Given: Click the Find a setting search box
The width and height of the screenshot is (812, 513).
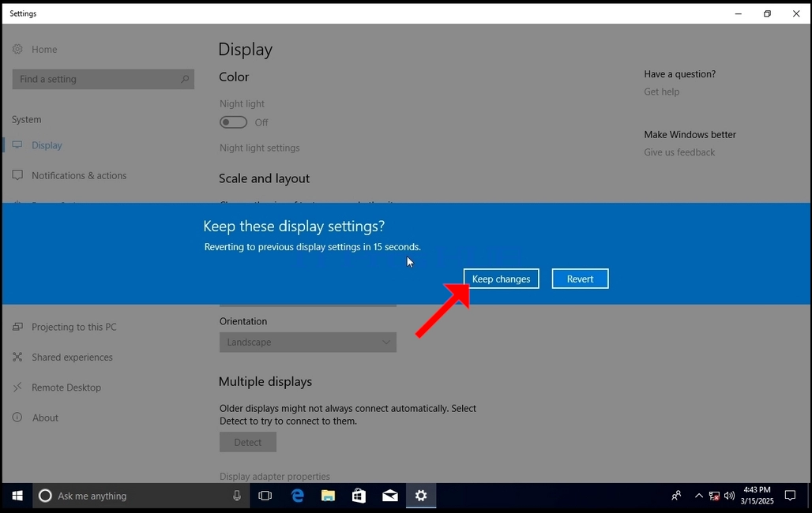Looking at the screenshot, I should click(103, 79).
